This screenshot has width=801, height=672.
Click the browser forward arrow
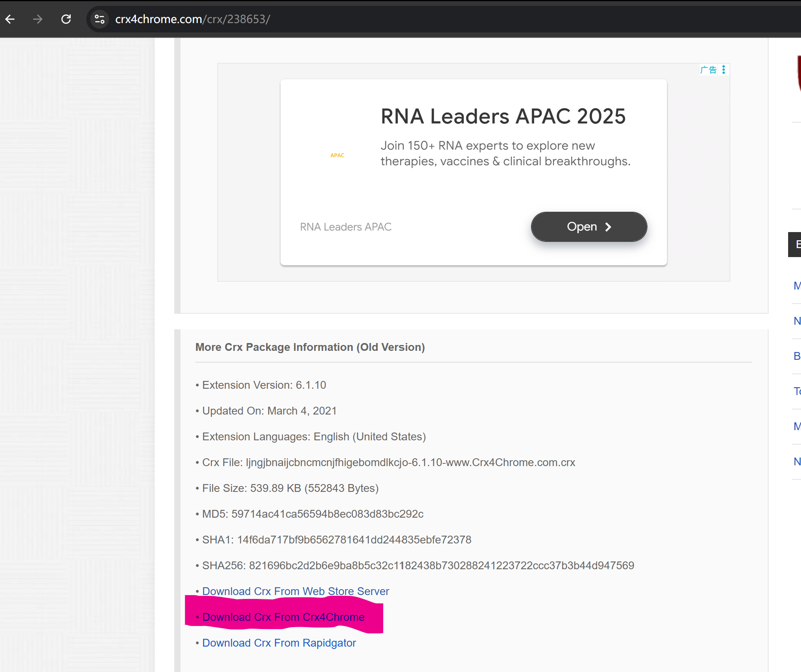(38, 19)
